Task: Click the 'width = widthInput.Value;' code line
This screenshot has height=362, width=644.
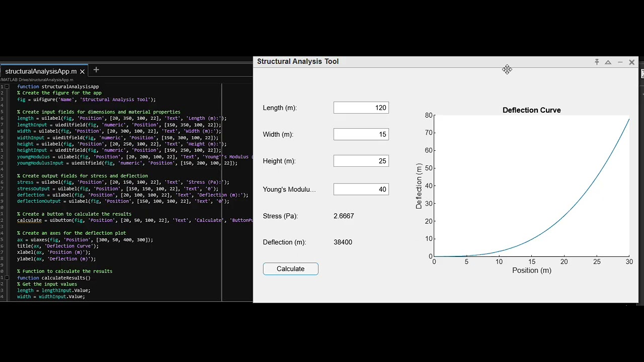Action: (x=51, y=297)
